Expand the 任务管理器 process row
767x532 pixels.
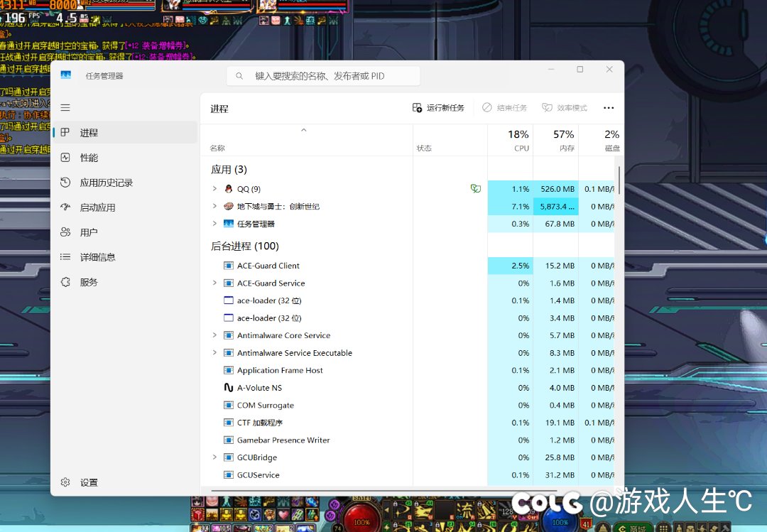(214, 224)
